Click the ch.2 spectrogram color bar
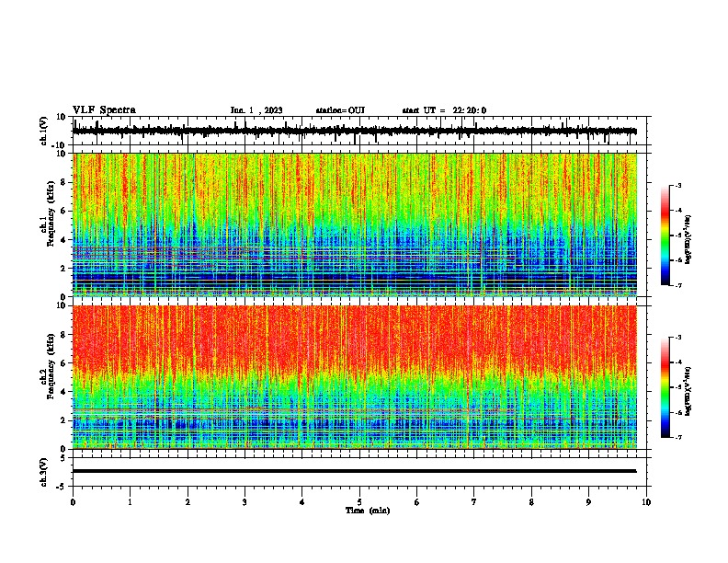The image size is (728, 563). [665, 387]
